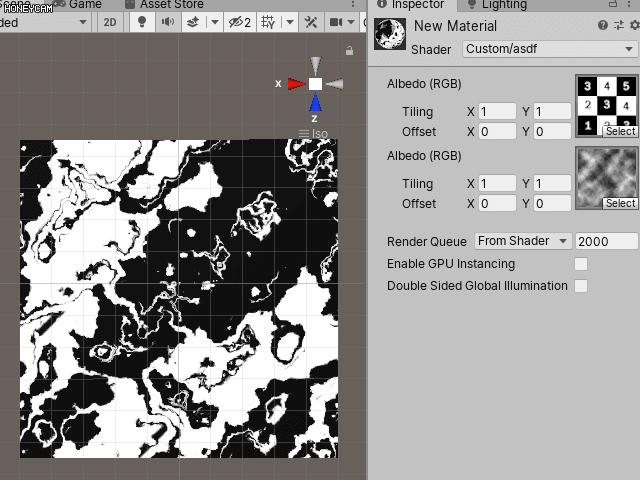Screen dimensions: 640x480
Task: Click Render Queue value field 2000
Action: click(606, 241)
